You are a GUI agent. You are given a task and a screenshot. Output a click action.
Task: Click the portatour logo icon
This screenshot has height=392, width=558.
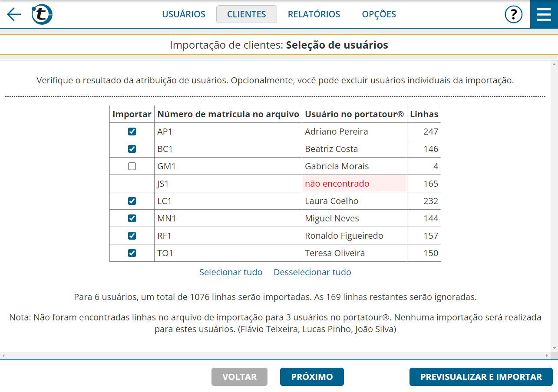point(42,14)
